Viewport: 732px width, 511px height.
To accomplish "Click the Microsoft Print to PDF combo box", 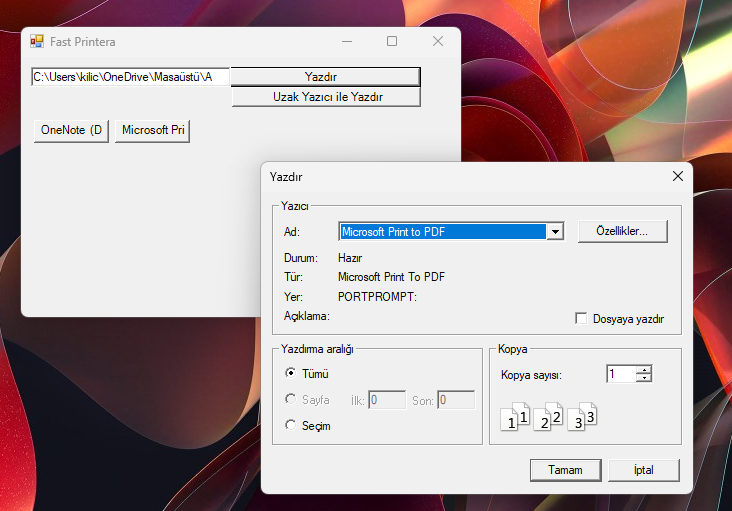I will [x=451, y=232].
